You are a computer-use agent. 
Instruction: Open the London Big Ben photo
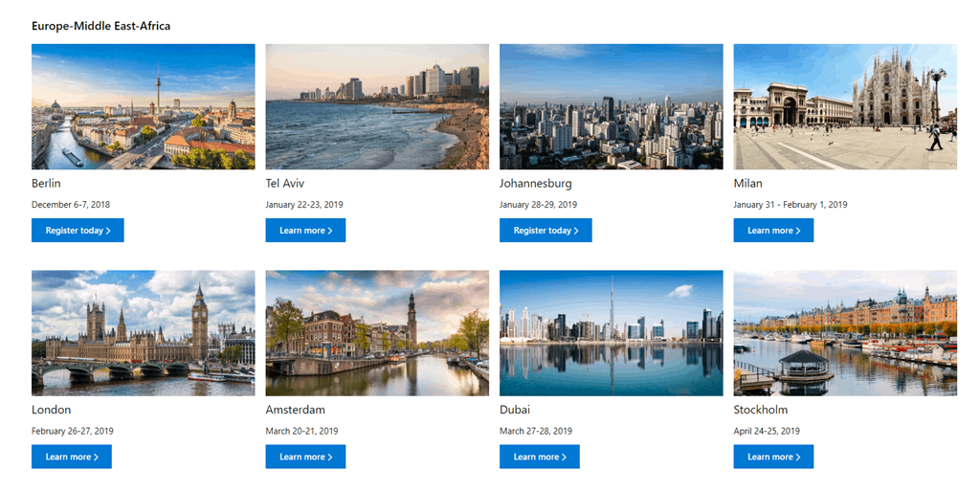[x=144, y=332]
